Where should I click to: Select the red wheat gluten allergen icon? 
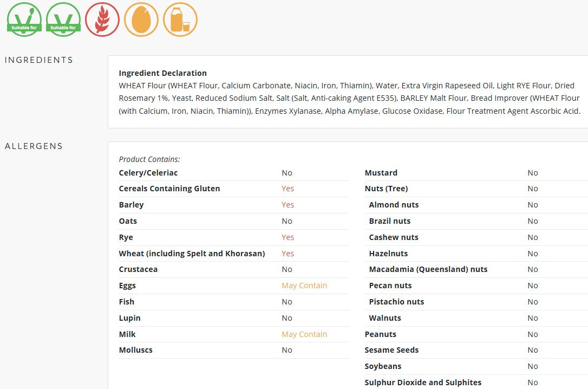(x=102, y=20)
